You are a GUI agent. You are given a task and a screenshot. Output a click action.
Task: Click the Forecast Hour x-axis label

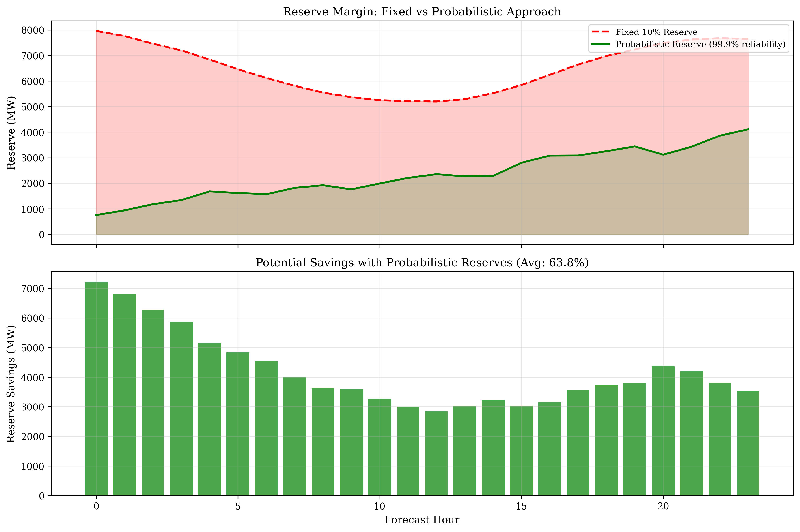pyautogui.click(x=422, y=519)
